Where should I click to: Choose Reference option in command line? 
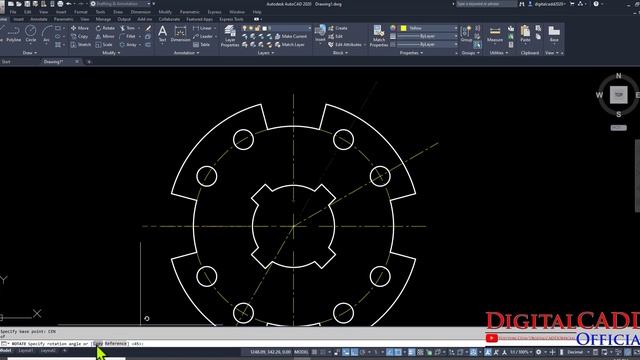[x=116, y=344]
